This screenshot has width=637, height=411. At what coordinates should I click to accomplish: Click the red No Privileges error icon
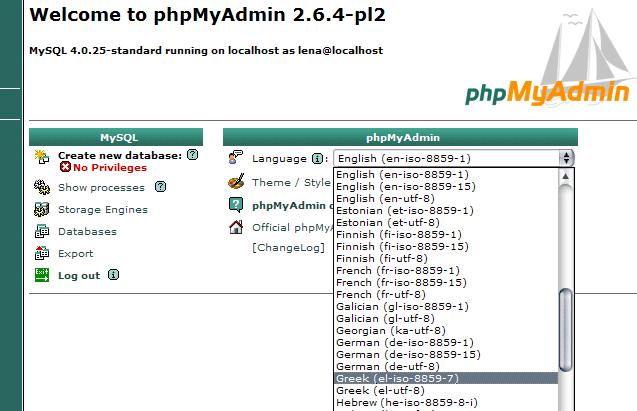[x=65, y=167]
